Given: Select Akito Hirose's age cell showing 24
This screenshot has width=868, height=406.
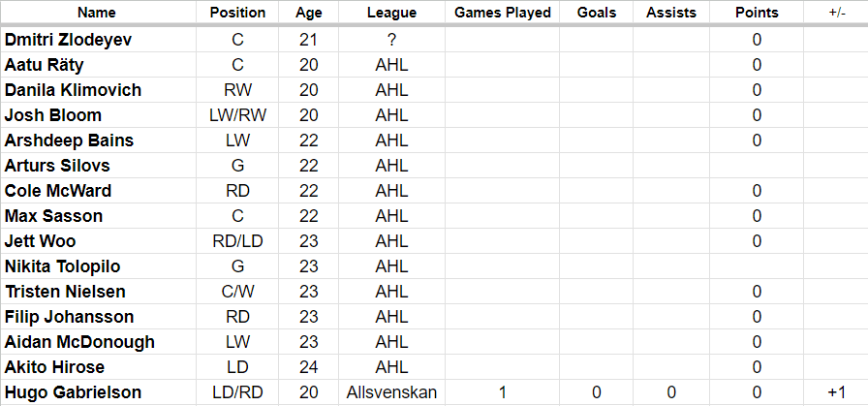Looking at the screenshot, I should (x=309, y=367).
